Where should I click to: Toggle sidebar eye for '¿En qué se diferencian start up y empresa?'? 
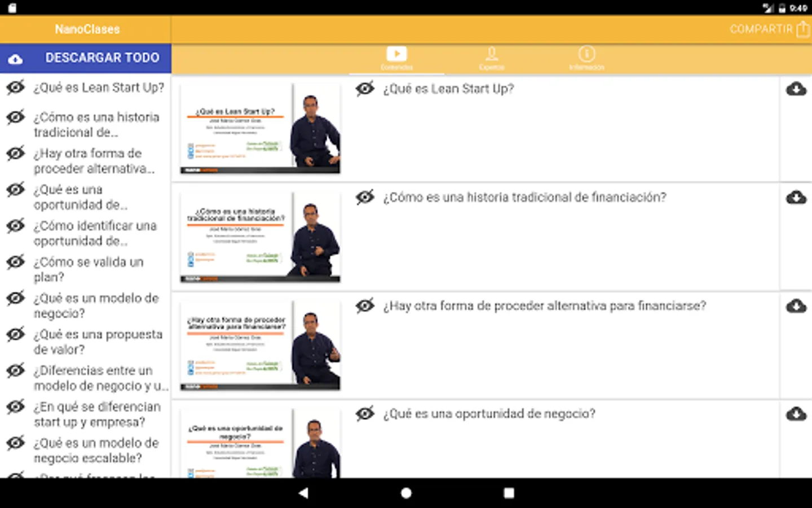point(16,406)
